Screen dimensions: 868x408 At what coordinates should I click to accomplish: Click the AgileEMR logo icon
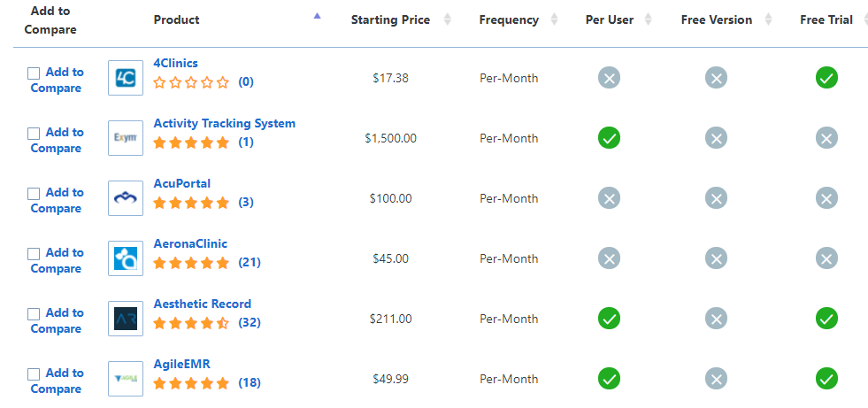coord(126,379)
